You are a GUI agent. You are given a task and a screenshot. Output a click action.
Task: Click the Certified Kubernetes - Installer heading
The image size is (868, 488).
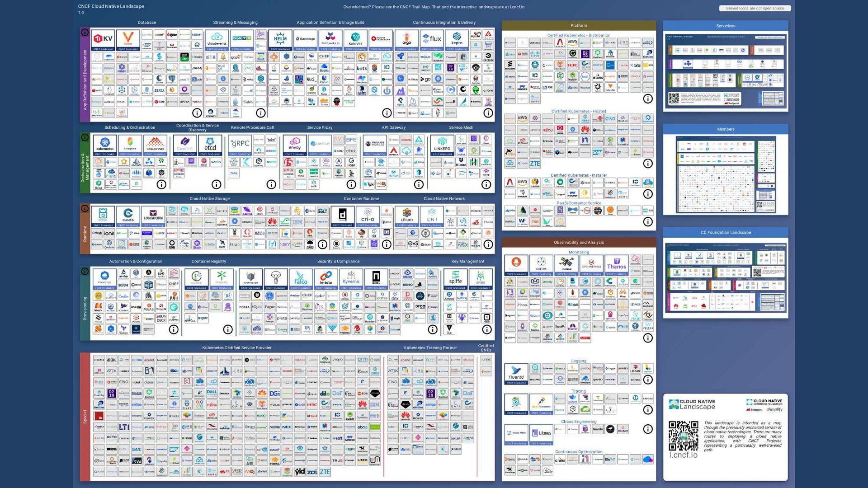pyautogui.click(x=579, y=175)
